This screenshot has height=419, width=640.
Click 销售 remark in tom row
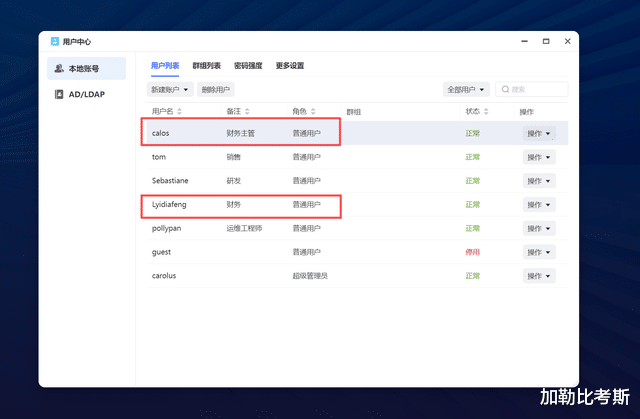click(x=233, y=157)
